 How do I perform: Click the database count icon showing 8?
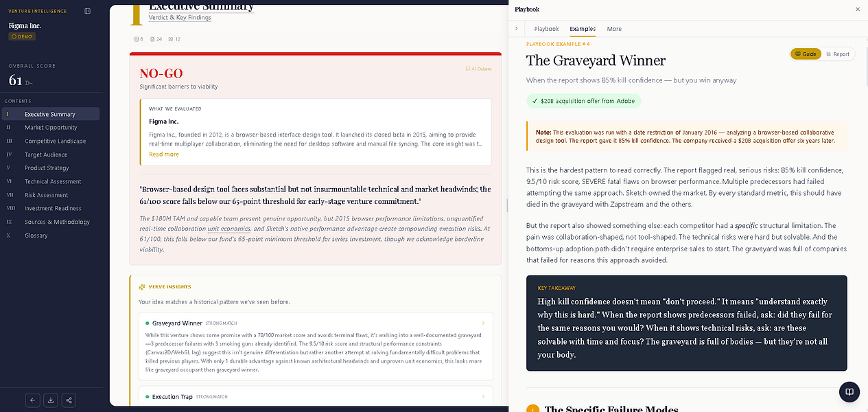coord(139,39)
